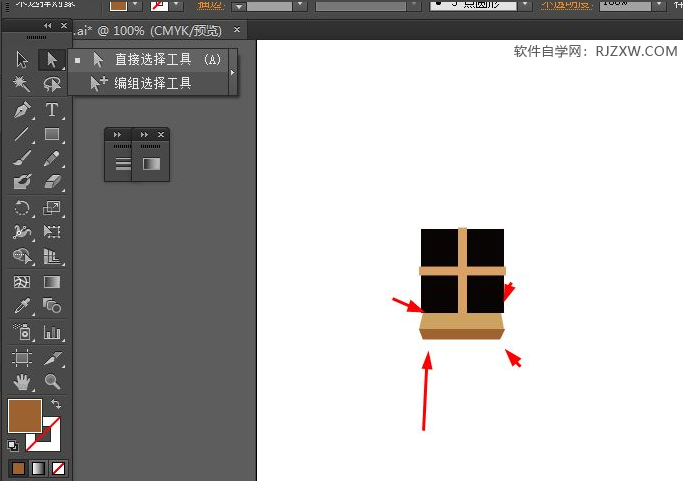Open the control bar fill color dropdown
This screenshot has height=481, width=683.
tap(135, 5)
